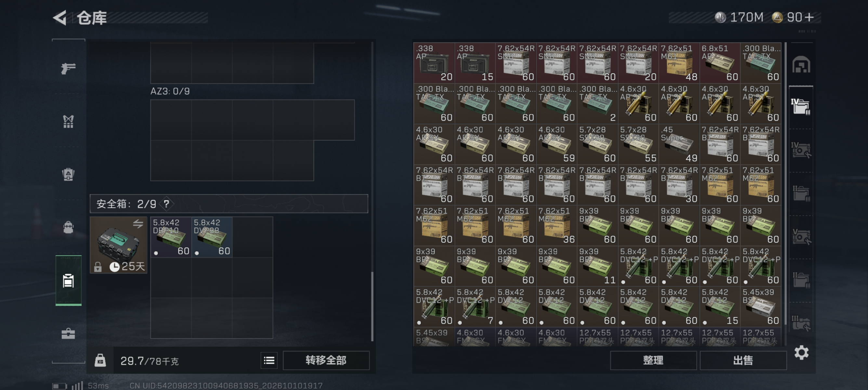Select the first IV safe container tab

pos(801,150)
